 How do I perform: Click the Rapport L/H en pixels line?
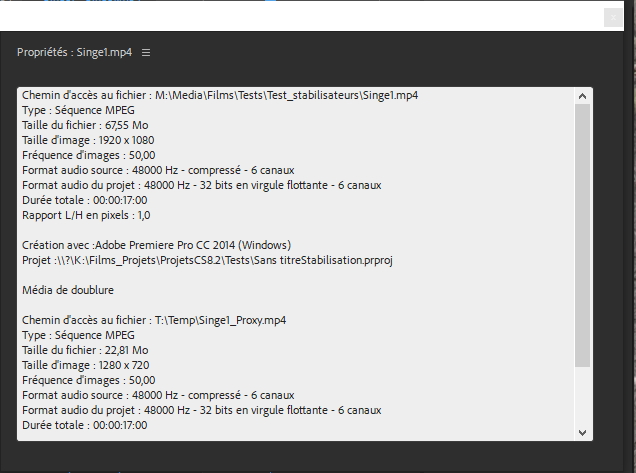click(x=86, y=215)
